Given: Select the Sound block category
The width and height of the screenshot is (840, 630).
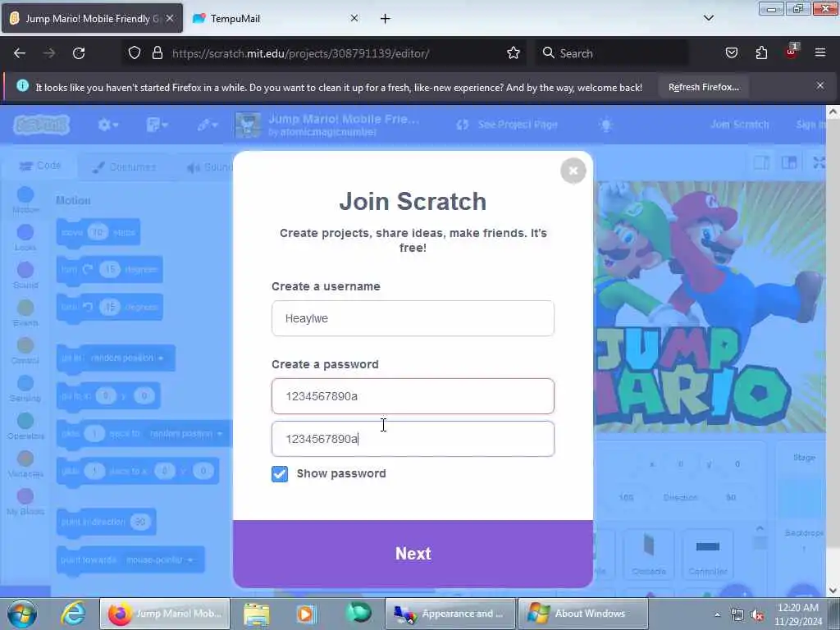Looking at the screenshot, I should tap(25, 276).
